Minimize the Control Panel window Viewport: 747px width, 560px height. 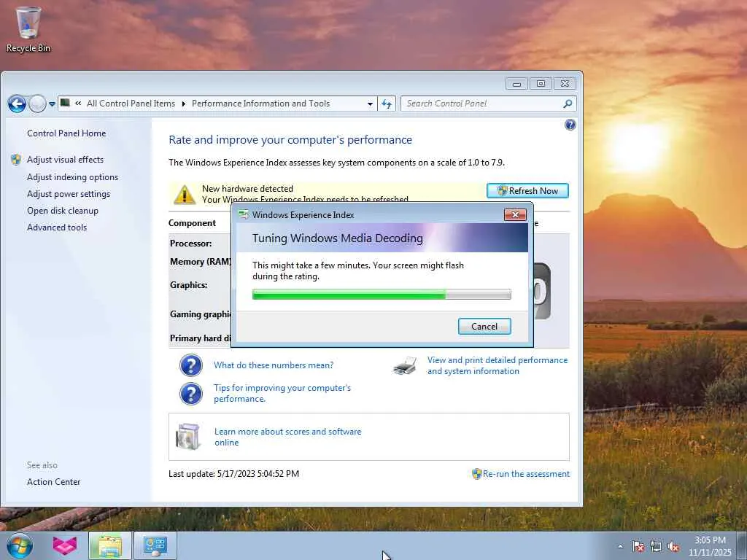(517, 84)
